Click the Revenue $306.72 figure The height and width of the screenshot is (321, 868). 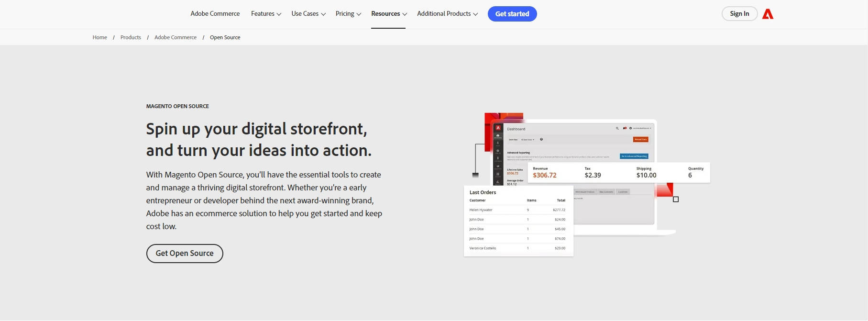pyautogui.click(x=545, y=175)
